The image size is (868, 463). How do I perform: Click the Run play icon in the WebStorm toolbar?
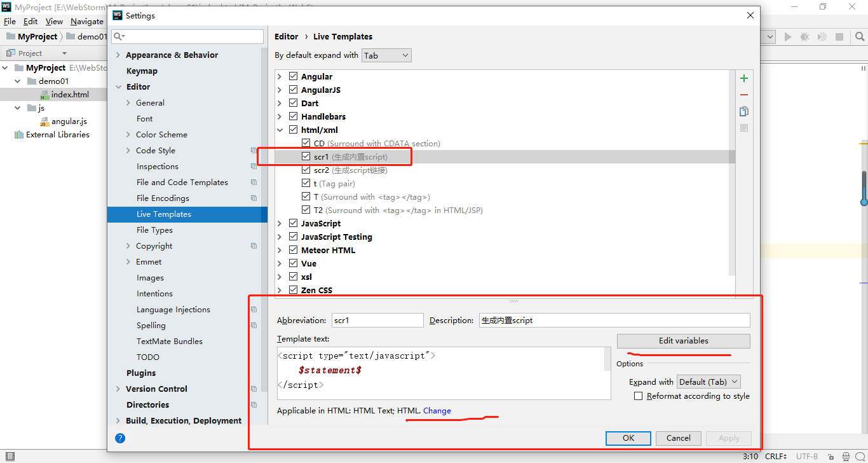788,37
